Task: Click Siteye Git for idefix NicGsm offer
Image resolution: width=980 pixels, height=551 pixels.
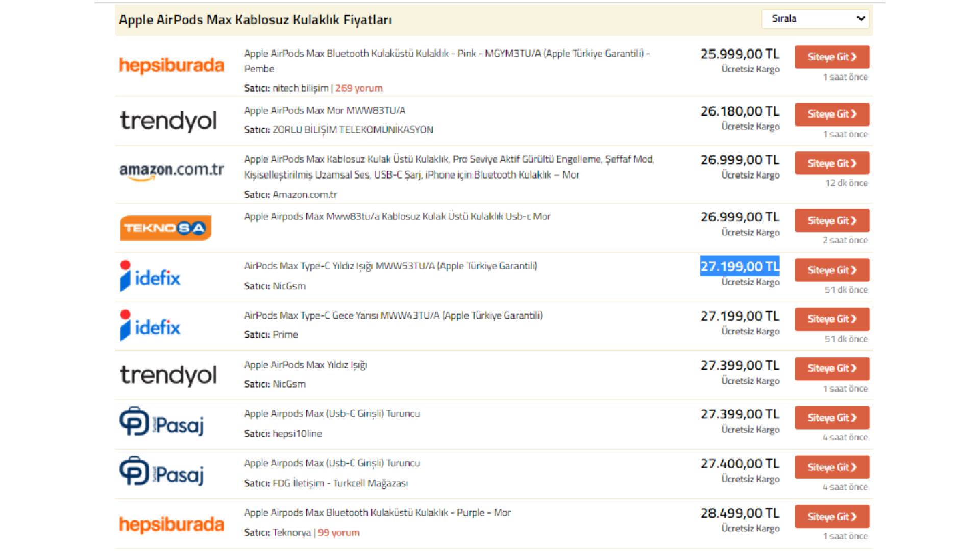Action: (x=832, y=270)
